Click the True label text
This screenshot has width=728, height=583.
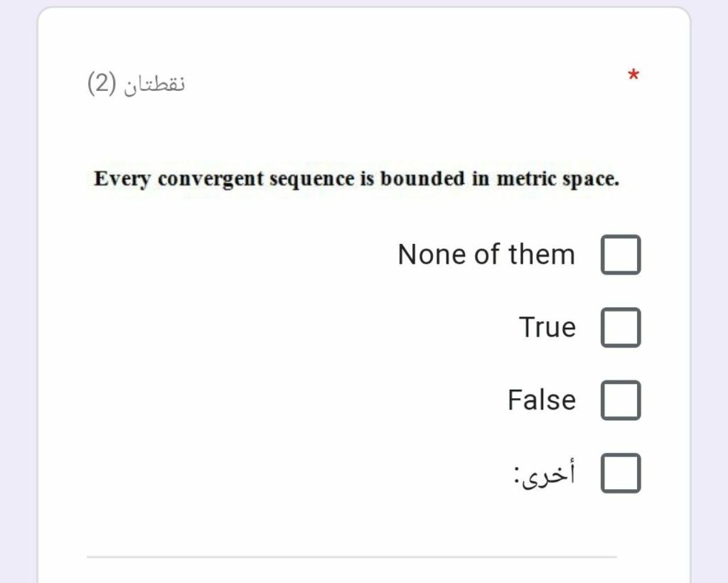tap(547, 327)
